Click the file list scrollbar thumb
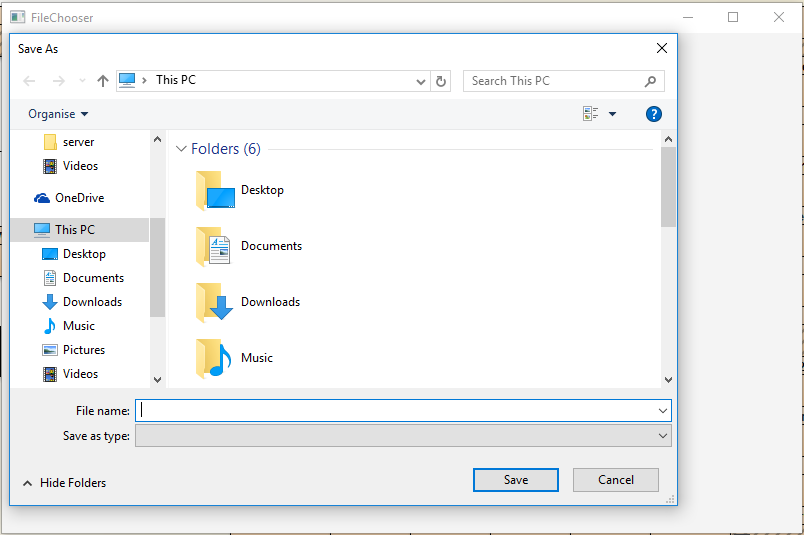This screenshot has width=804, height=535. pos(668,187)
